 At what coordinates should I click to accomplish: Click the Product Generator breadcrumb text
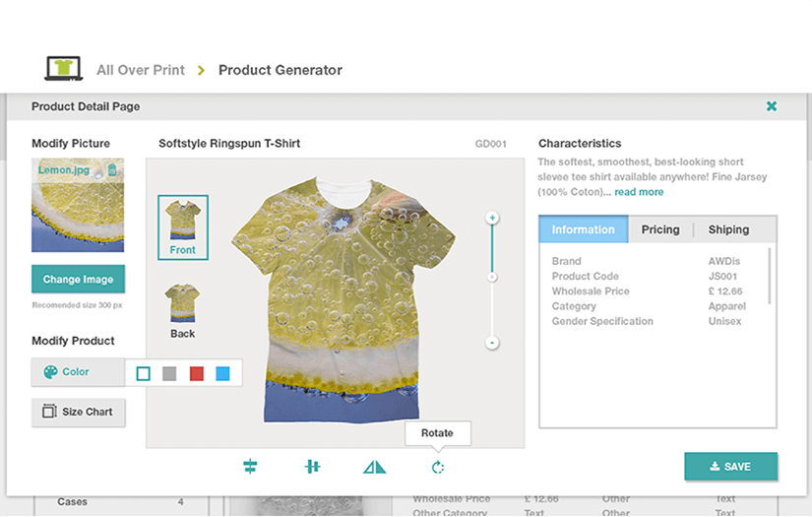pos(281,70)
